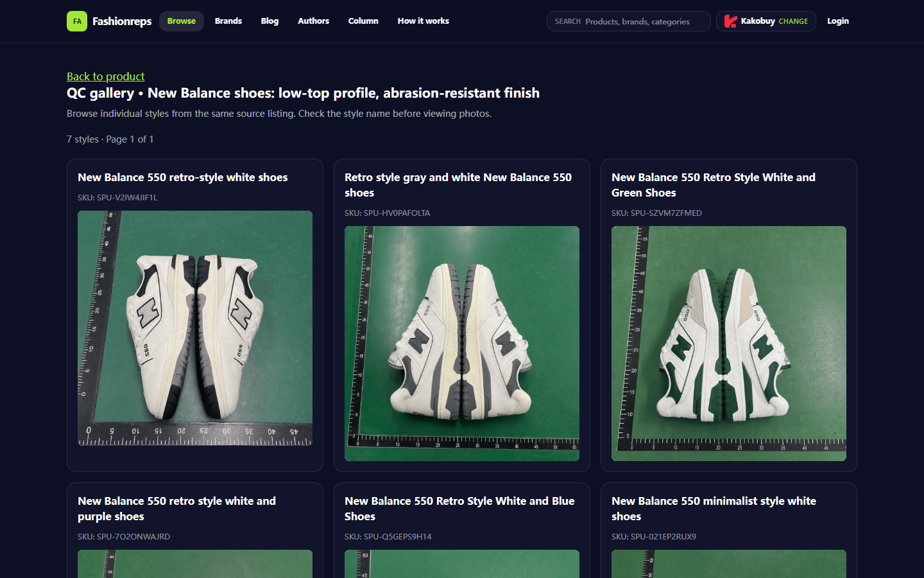Select SKU text SPU-Q5GEPS9H14

point(388,537)
